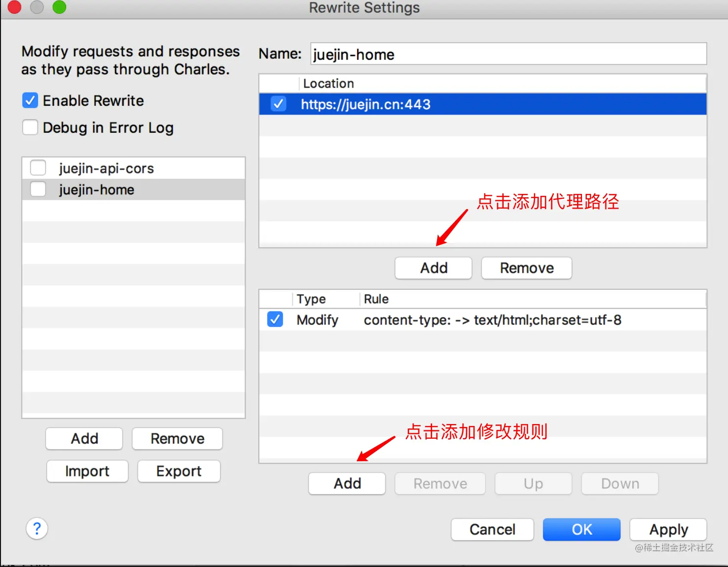Select the content-type text/html rule row
The height and width of the screenshot is (567, 728).
pos(483,320)
